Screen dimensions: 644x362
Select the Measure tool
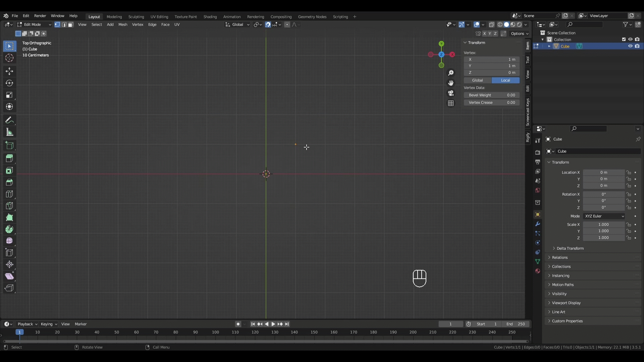tap(9, 132)
